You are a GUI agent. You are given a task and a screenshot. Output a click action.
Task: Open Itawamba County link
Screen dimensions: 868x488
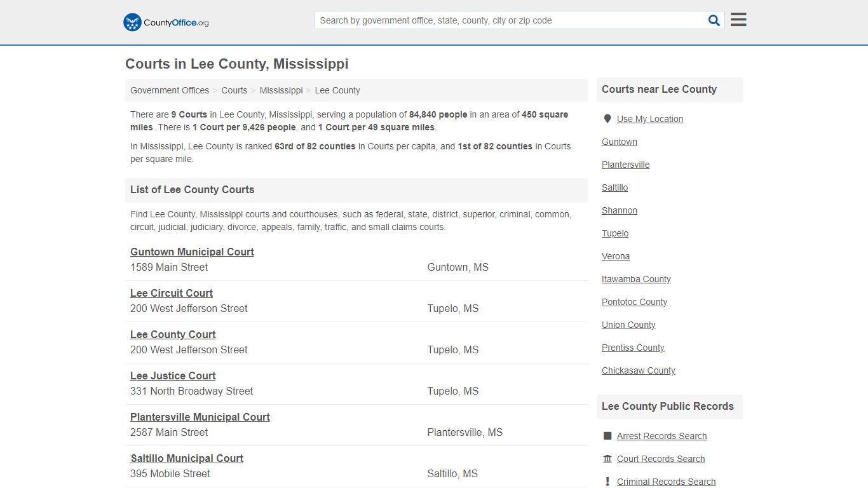point(636,279)
